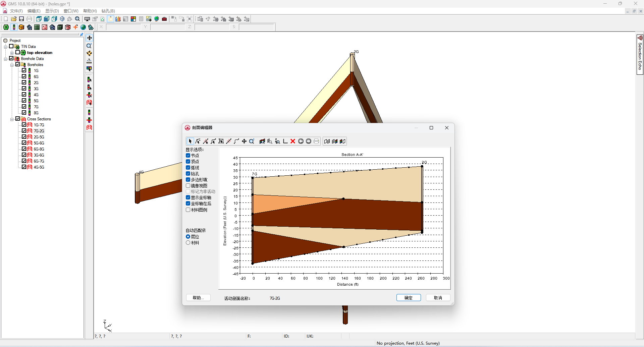Select the pan tool in the section editor toolbar
The image size is (644, 347).
click(244, 141)
